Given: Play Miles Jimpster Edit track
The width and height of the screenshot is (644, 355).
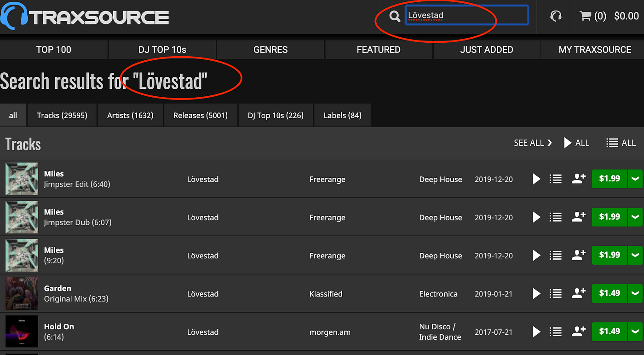Looking at the screenshot, I should (x=536, y=179).
